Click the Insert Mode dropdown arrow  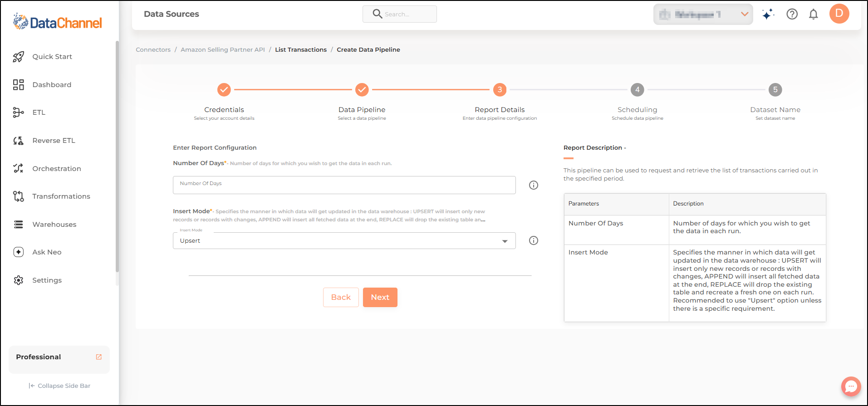coord(505,241)
